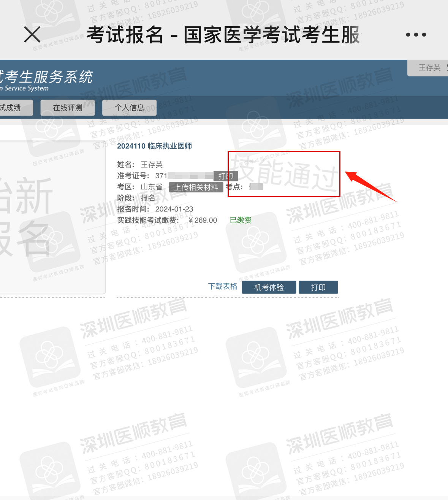Viewport: 448px width, 500px height.
Task: Open the partially visible 试成绩 tab
Action: pyautogui.click(x=16, y=108)
